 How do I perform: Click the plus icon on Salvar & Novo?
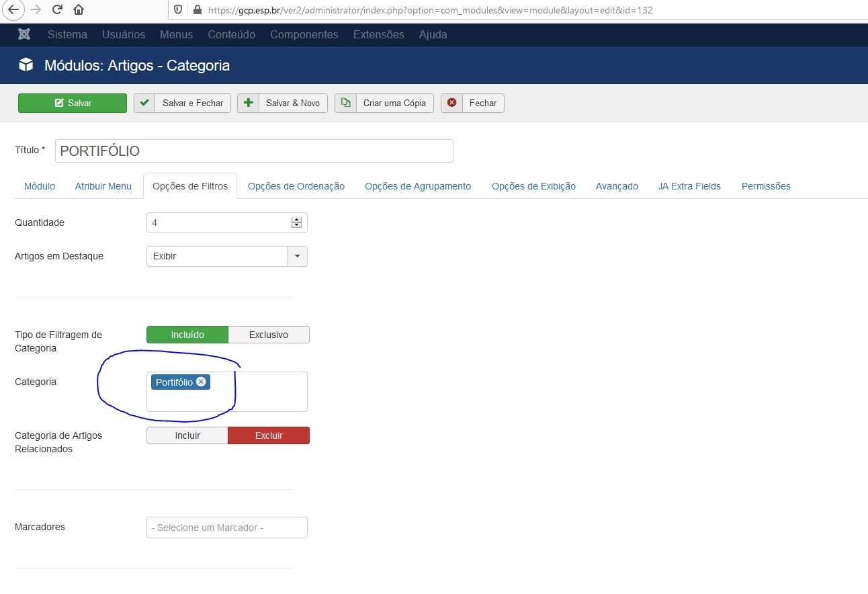(248, 103)
